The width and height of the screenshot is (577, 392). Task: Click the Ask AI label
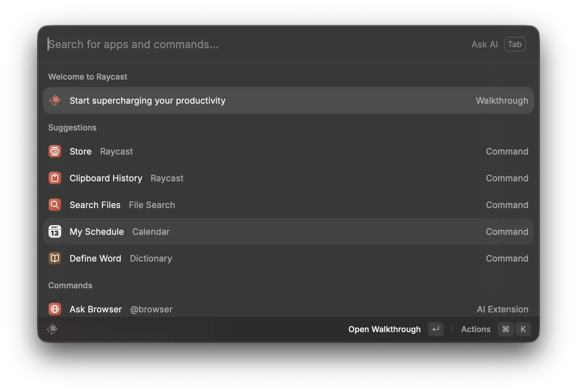pos(485,44)
